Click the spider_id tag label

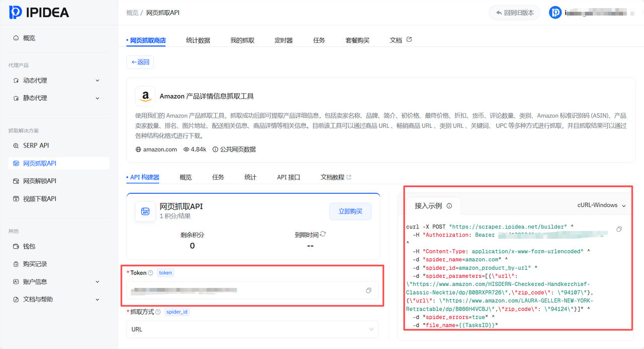(177, 312)
